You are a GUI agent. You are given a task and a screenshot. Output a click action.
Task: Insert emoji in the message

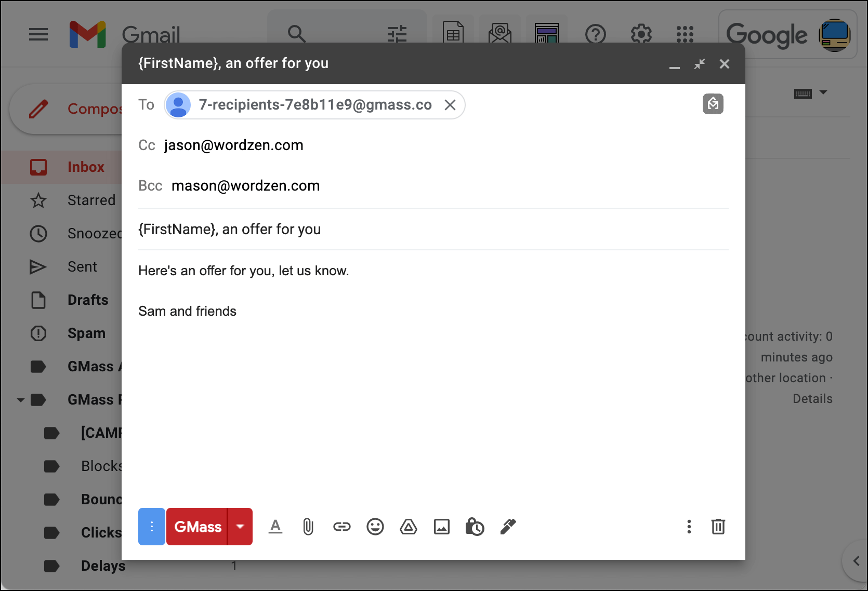pos(375,527)
